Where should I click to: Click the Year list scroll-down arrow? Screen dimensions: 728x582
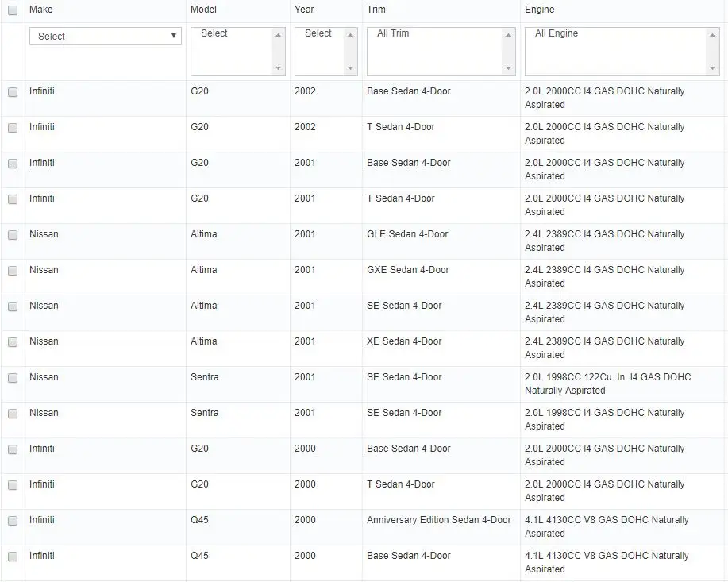351,68
